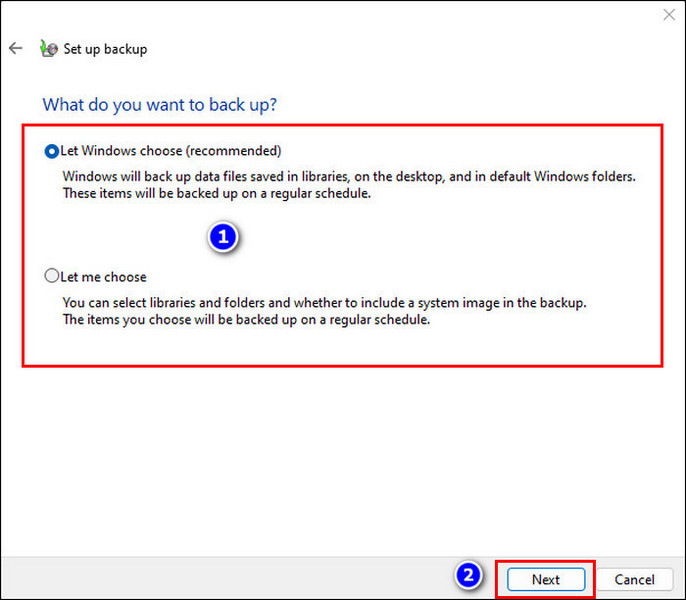Click the Set up backup wizard icon
Image resolution: width=686 pixels, height=600 pixels.
click(x=49, y=49)
